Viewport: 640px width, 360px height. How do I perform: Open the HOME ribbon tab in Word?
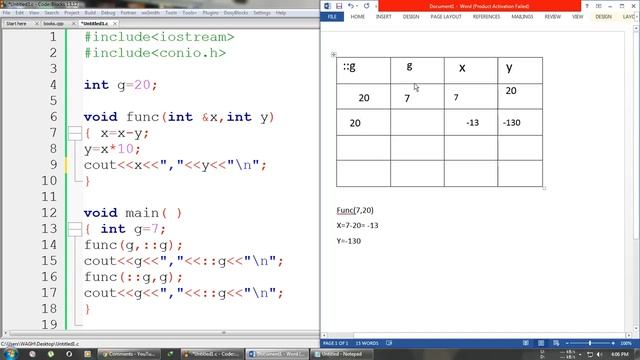pyautogui.click(x=358, y=17)
